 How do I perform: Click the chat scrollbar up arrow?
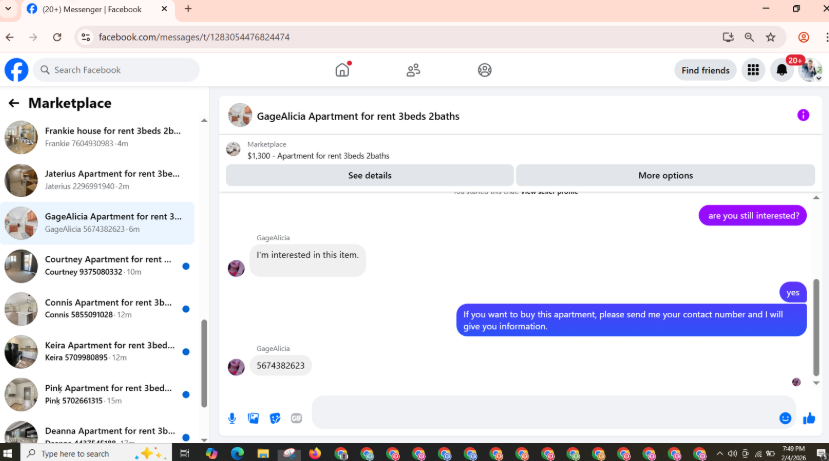pyautogui.click(x=816, y=198)
